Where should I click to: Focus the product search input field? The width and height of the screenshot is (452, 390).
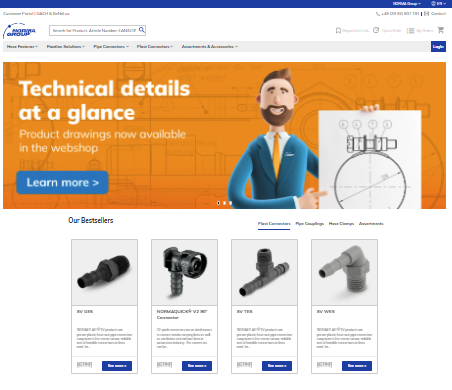94,30
